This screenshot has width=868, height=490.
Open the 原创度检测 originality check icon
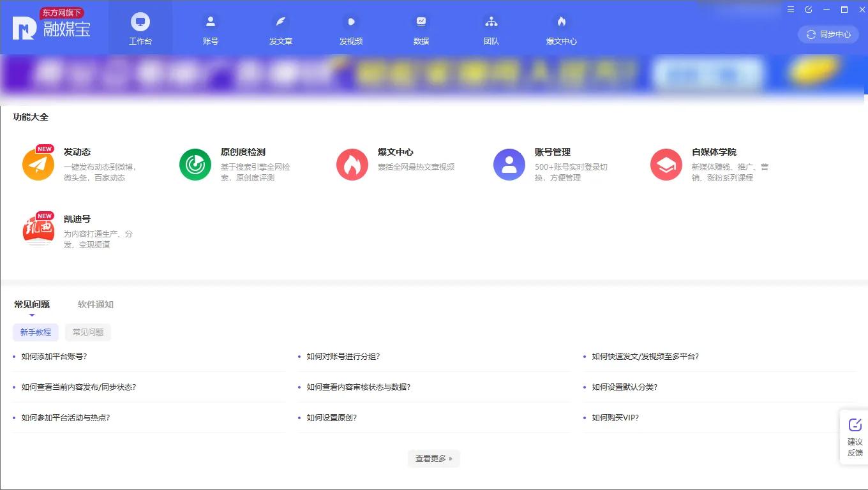coord(195,164)
